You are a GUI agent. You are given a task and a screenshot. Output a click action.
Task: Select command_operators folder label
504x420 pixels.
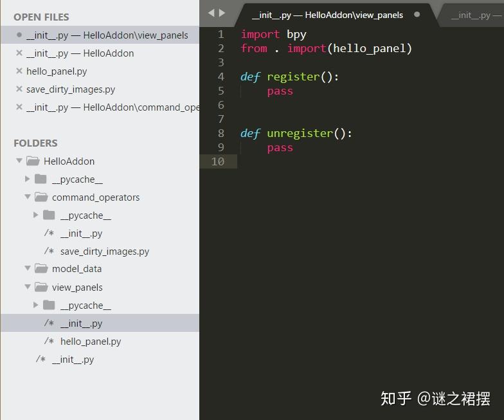(x=96, y=197)
